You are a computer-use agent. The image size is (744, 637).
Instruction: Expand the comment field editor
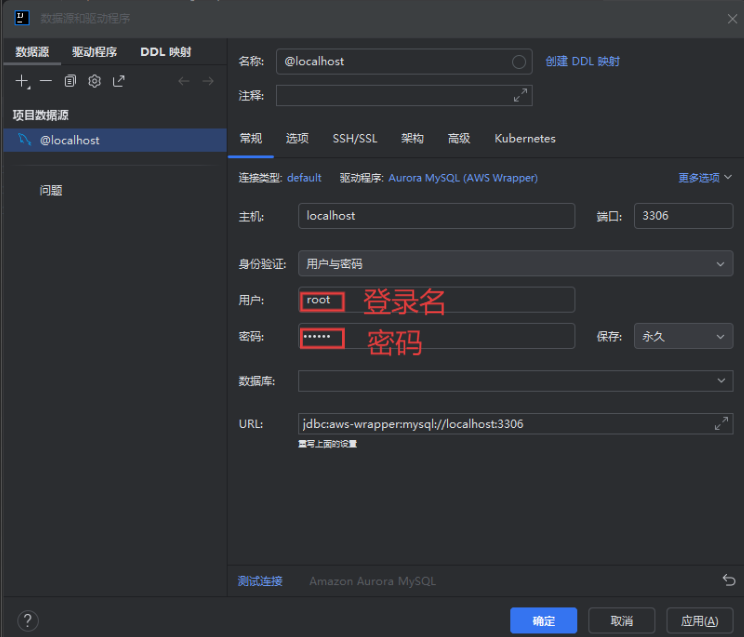[520, 95]
